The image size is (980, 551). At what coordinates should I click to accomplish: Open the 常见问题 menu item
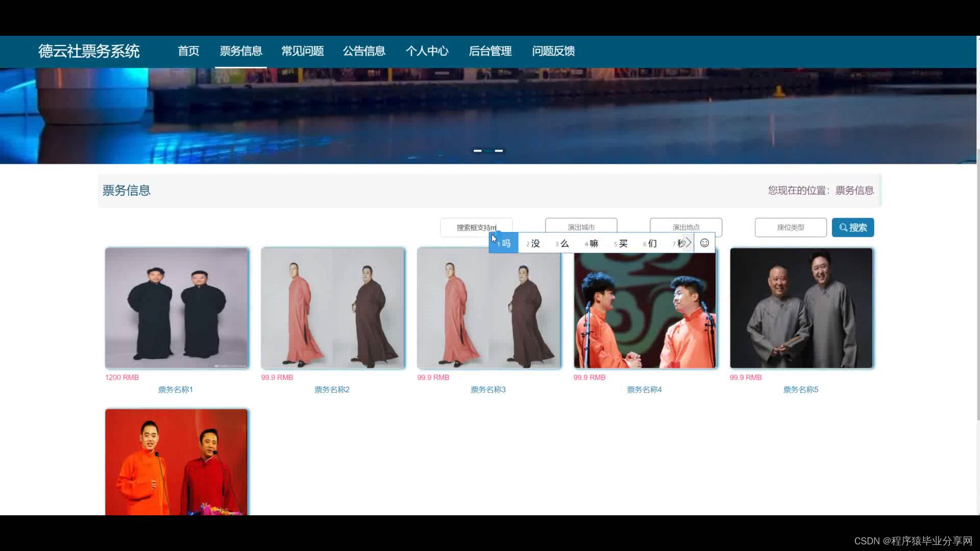(303, 51)
